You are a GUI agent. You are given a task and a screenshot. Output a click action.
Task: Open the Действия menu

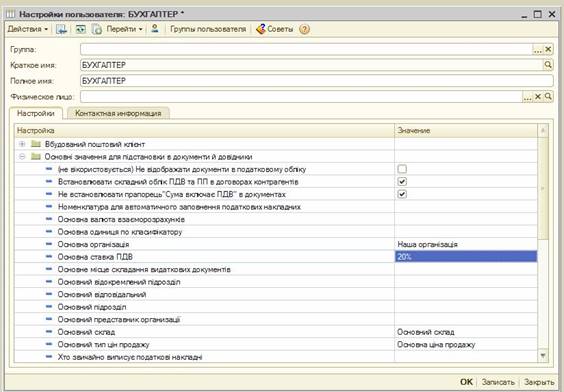(27, 29)
